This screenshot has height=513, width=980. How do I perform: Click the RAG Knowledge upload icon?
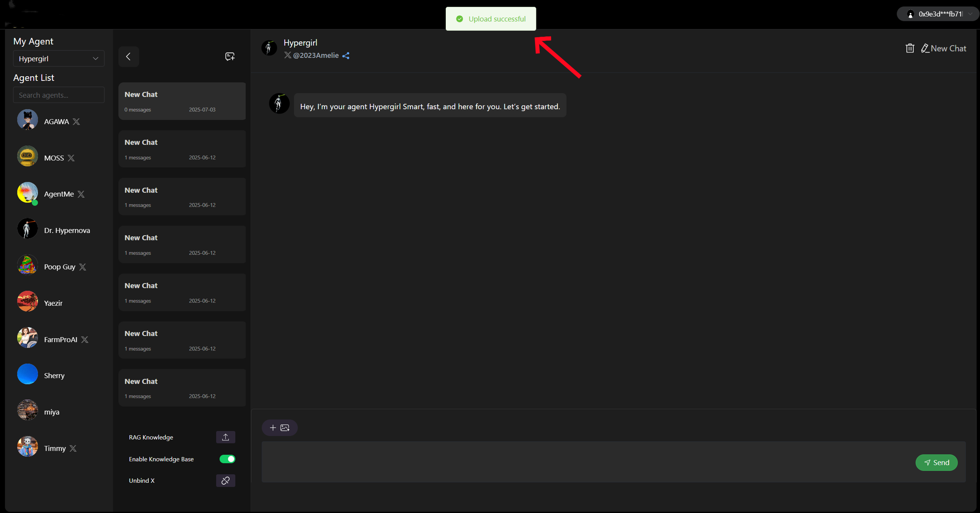tap(225, 437)
